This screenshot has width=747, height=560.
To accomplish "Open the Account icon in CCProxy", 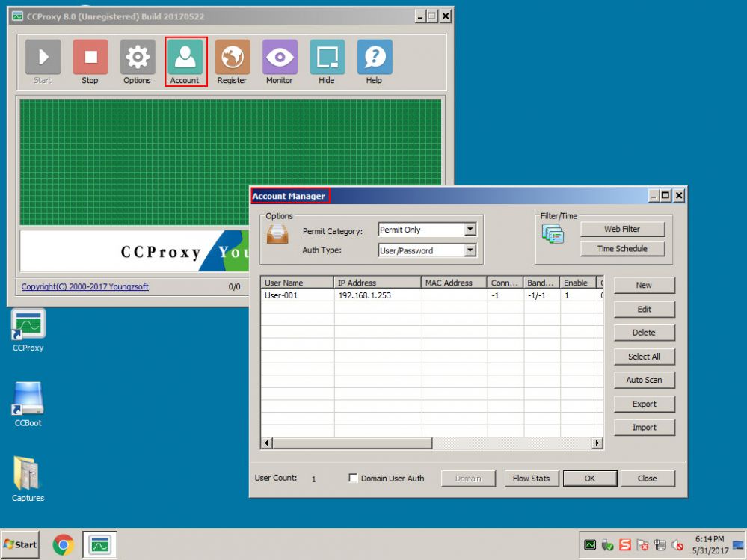I will (185, 57).
